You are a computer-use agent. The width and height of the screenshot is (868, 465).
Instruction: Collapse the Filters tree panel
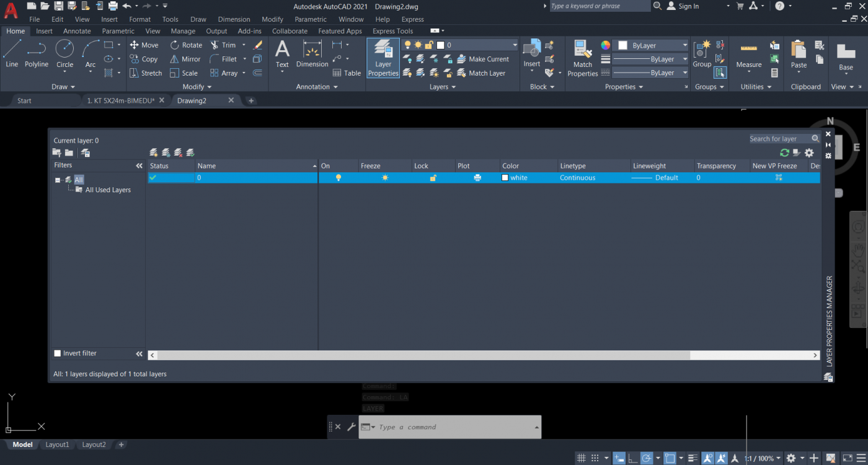tap(139, 166)
